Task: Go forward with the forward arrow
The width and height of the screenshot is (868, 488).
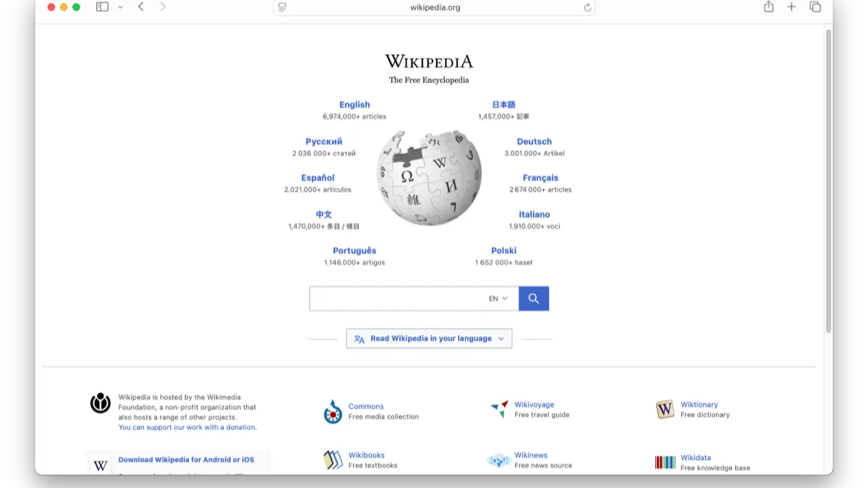Action: (163, 7)
